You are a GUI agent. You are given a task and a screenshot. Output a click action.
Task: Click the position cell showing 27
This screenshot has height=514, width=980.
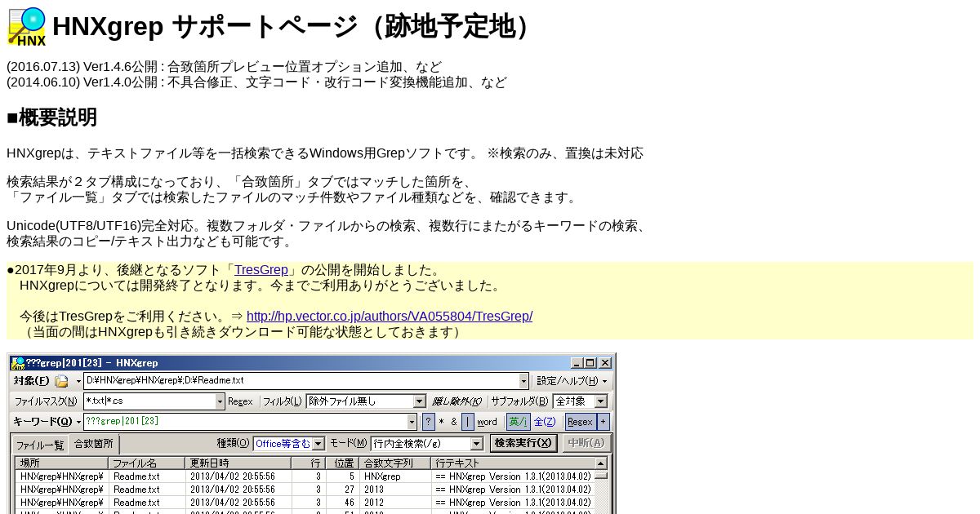pyautogui.click(x=341, y=490)
